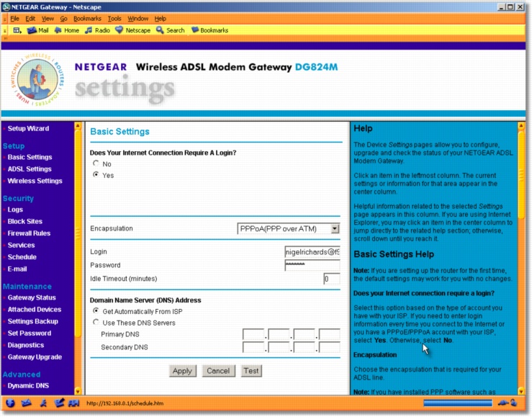Open Composer icon in status bar
Image resolution: width=532 pixels, height=417 pixels.
(59, 403)
